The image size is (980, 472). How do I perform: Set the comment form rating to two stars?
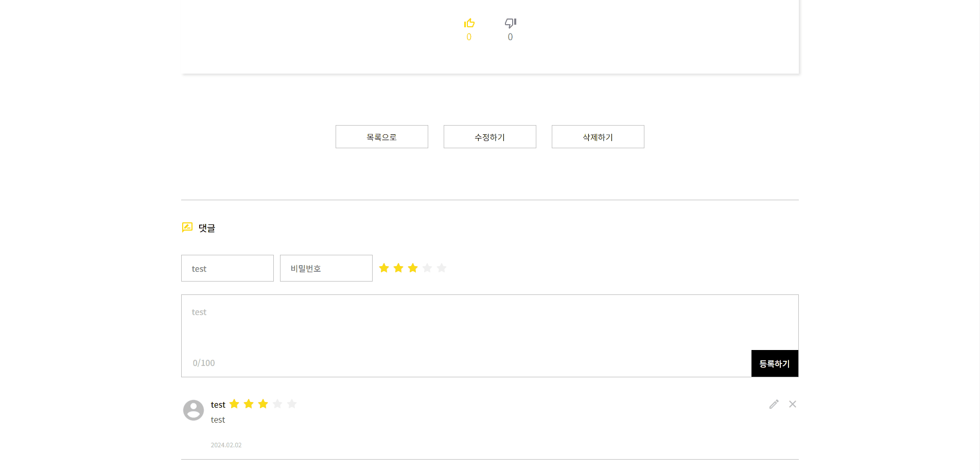(398, 268)
